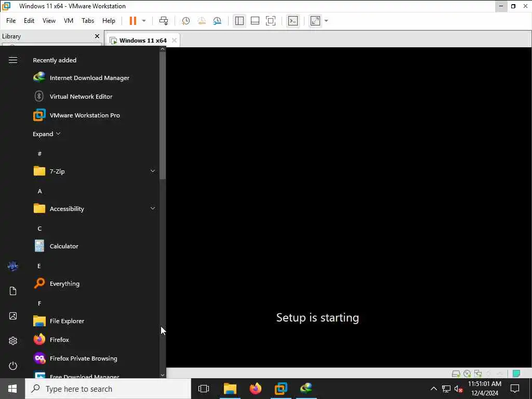Click the orange Pause VM button
532x399 pixels.
(132, 21)
